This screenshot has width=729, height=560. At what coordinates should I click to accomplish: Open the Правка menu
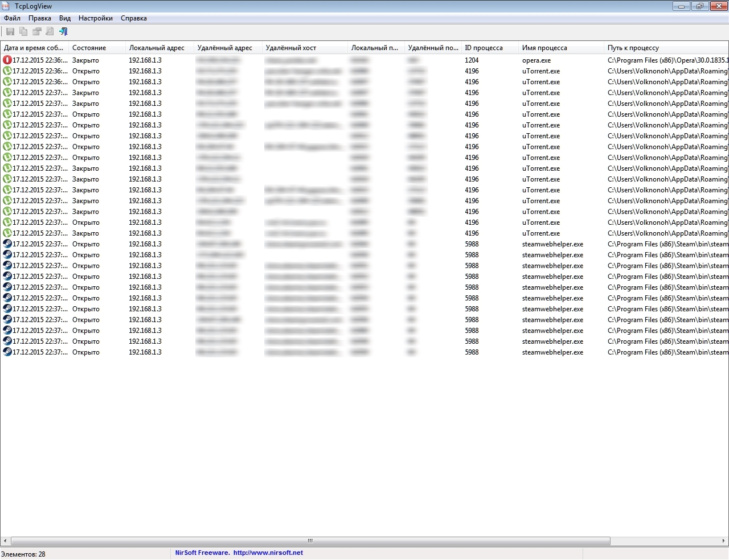[x=40, y=18]
